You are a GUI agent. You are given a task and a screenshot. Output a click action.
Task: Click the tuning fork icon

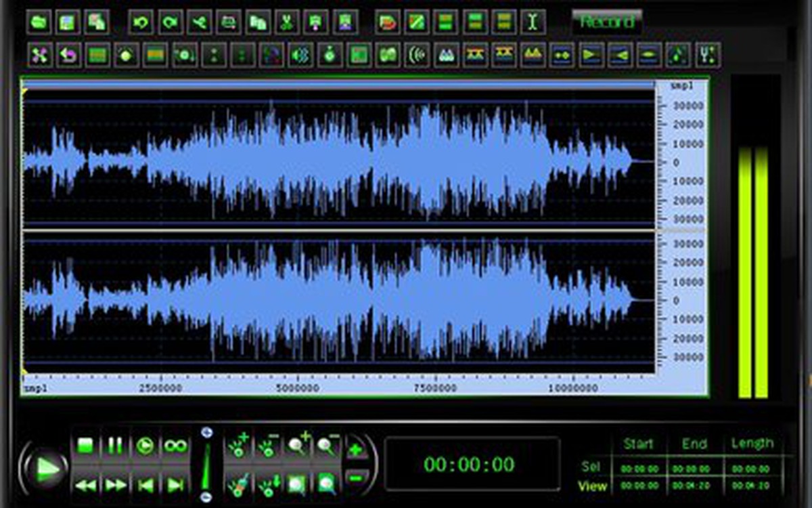(x=708, y=55)
